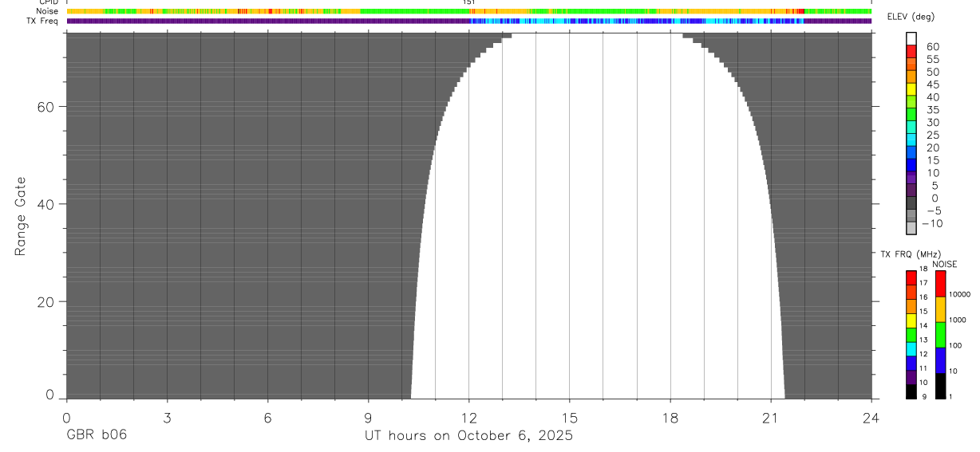Click the NOISE scale label "10000"

pyautogui.click(x=959, y=294)
